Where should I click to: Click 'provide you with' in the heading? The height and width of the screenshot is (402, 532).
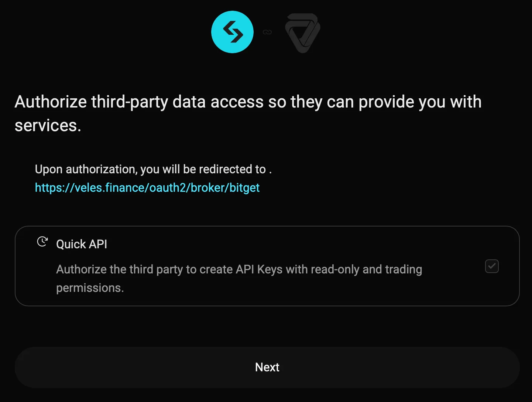(420, 102)
